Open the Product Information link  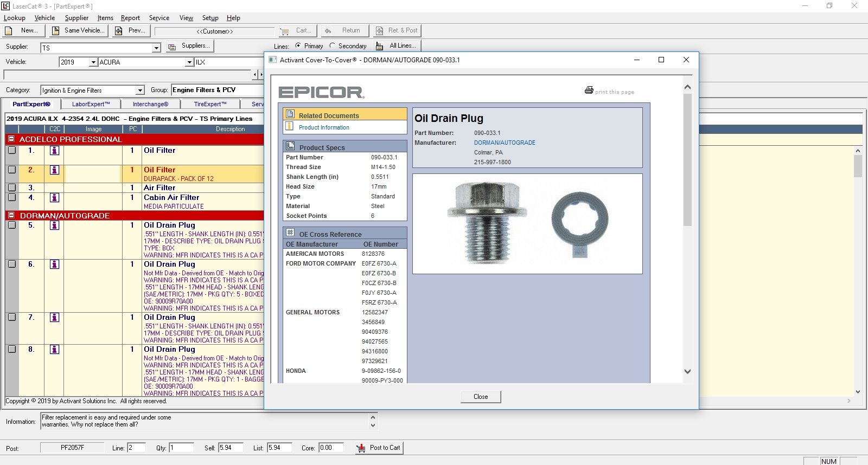324,128
